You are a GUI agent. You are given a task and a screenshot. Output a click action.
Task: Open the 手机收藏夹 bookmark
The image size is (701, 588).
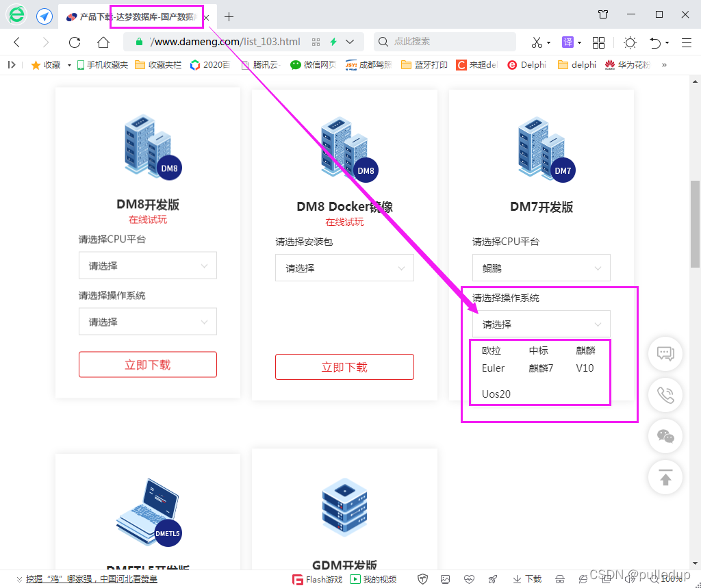[x=103, y=65]
